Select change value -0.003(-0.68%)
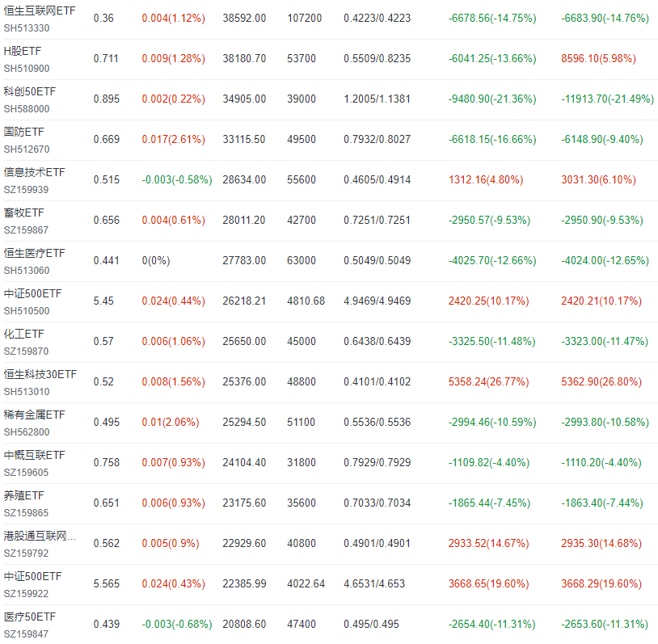 click(x=177, y=625)
